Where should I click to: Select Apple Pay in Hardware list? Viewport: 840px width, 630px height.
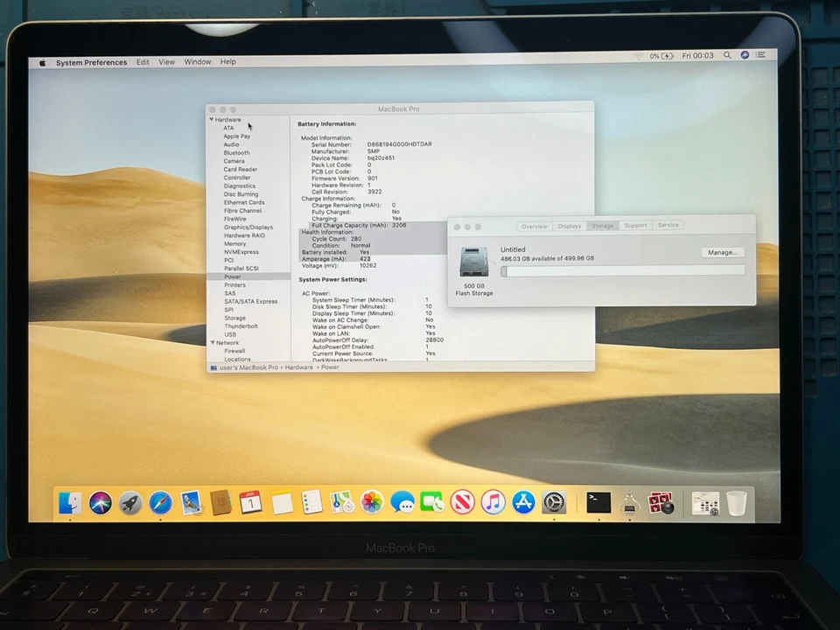coord(237,136)
